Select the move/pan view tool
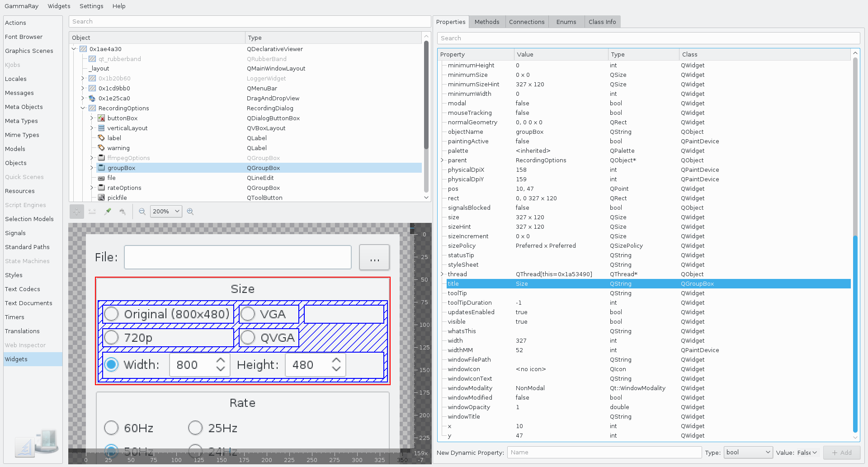868x467 pixels. pos(77,212)
